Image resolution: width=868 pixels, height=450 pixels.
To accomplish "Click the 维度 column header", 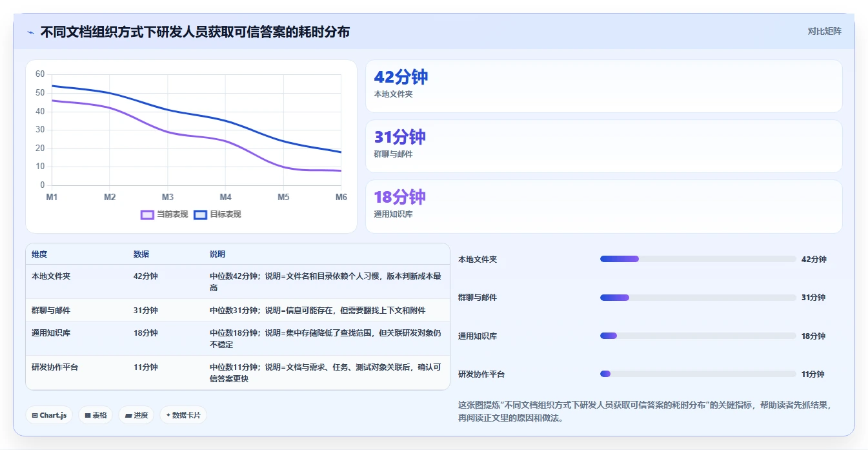I will (39, 254).
